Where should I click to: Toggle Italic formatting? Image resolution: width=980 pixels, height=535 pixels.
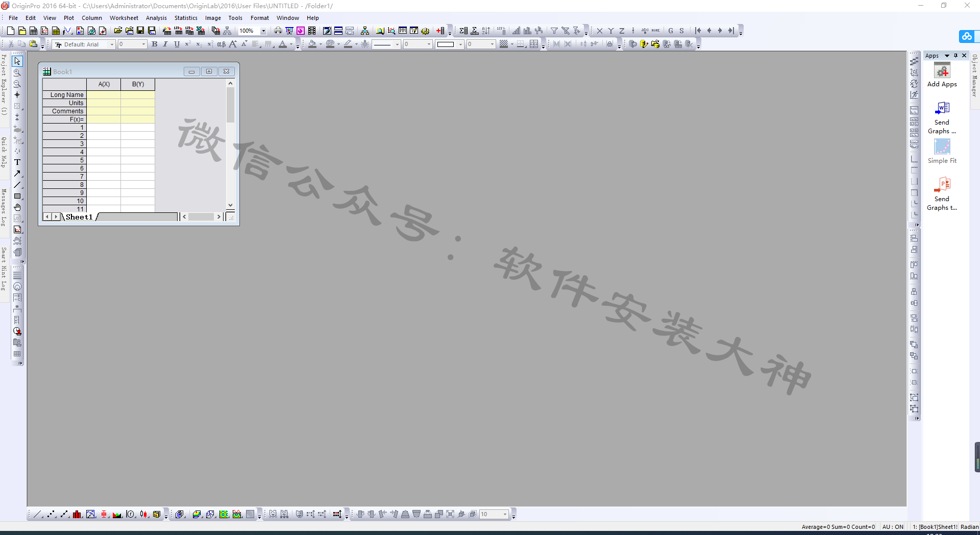(165, 44)
